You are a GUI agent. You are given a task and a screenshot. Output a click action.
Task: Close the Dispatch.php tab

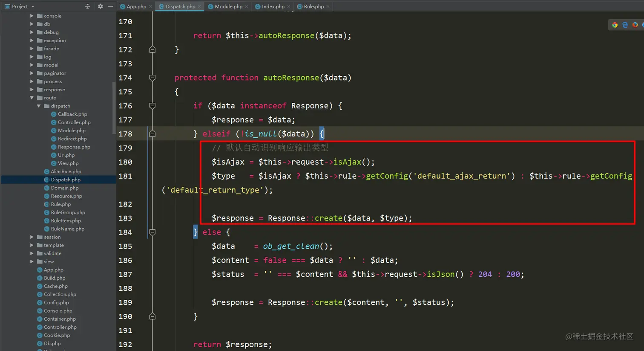click(199, 7)
